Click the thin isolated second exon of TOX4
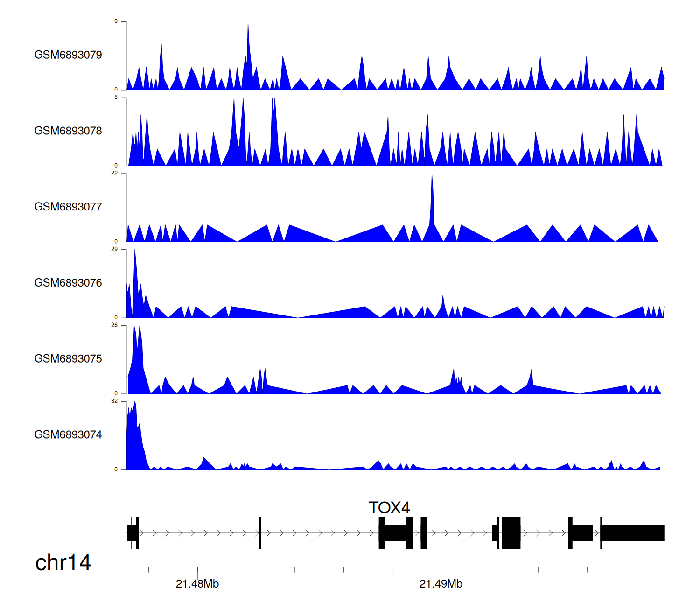 coord(260,533)
